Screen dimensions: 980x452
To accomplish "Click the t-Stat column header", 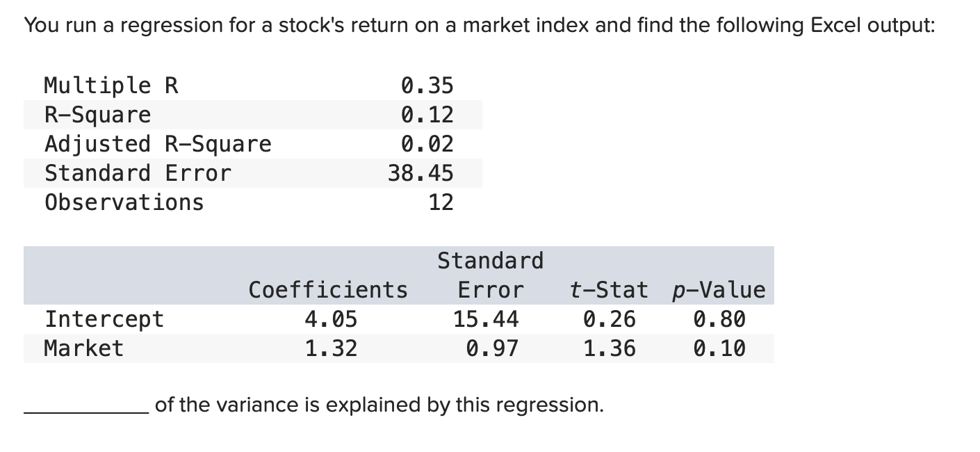I will [609, 289].
